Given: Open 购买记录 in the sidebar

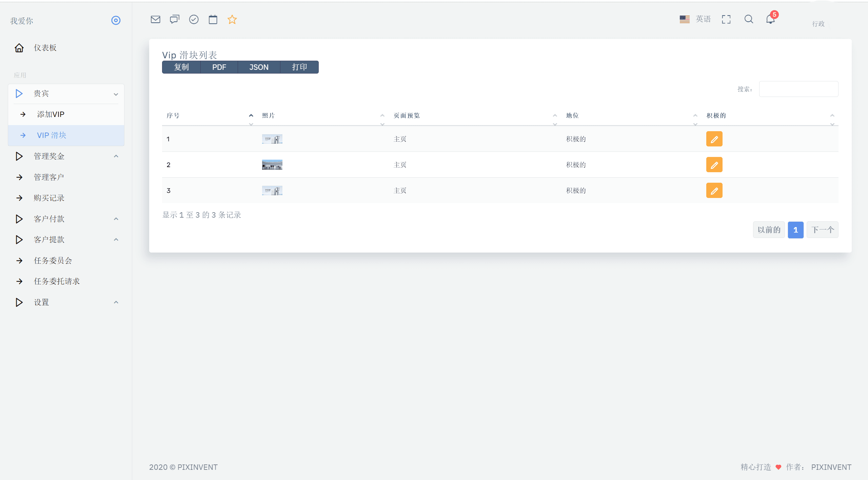Looking at the screenshot, I should point(49,198).
